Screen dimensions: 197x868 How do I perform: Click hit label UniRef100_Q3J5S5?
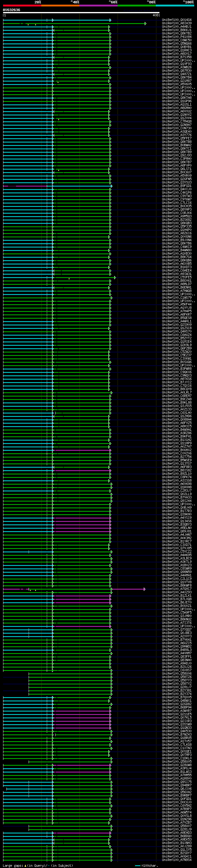tap(176, 406)
